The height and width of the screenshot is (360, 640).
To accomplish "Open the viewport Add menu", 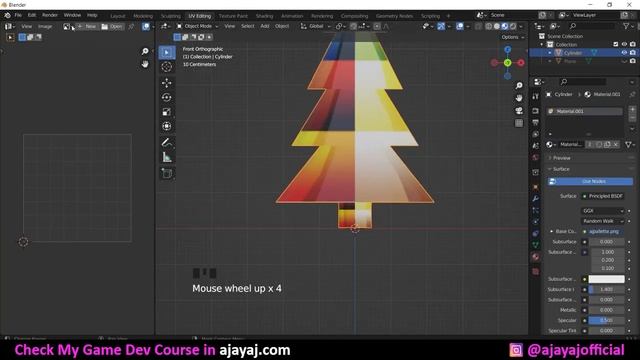I will click(x=265, y=26).
